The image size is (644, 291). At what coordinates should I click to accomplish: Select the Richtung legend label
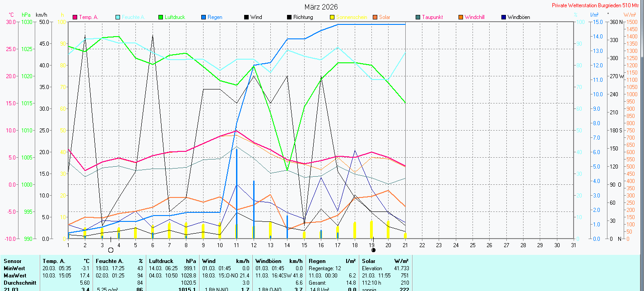(303, 17)
